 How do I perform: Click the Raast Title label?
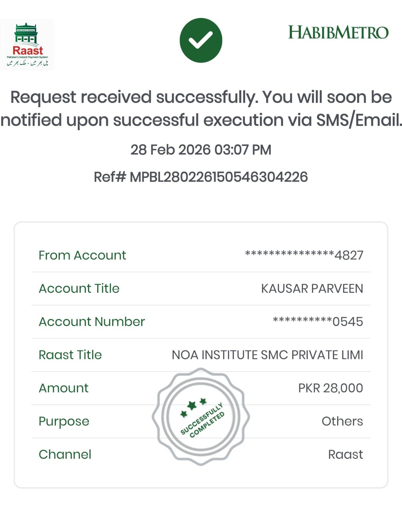(x=70, y=355)
